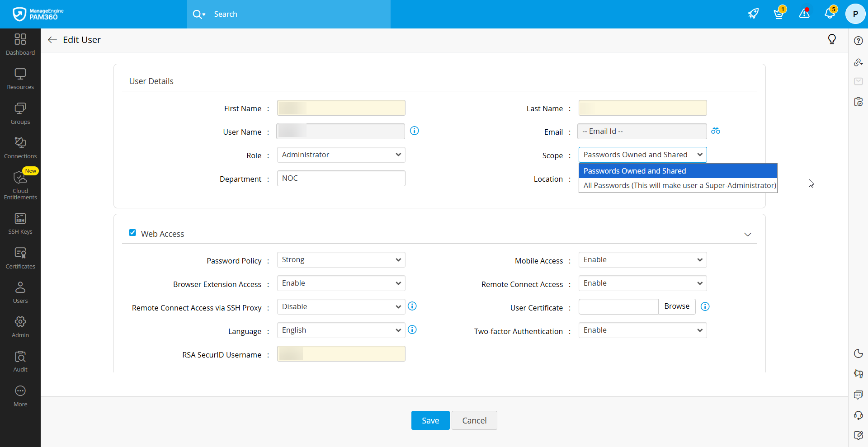Click the alert warning triangle icon

point(804,14)
